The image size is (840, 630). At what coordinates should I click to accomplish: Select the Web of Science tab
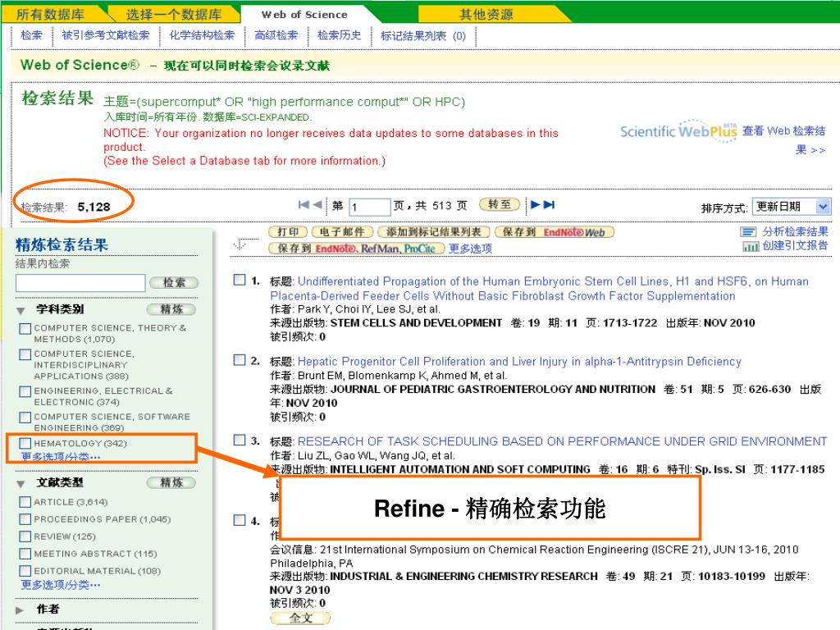(304, 15)
